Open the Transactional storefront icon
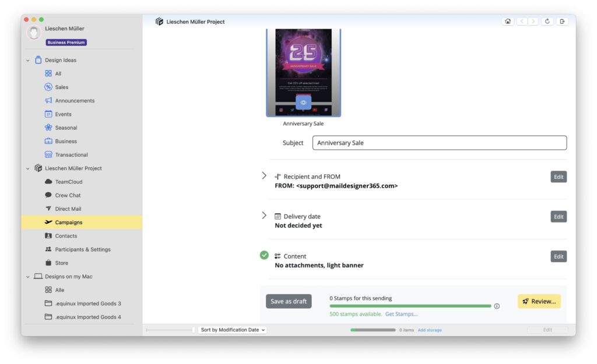 pos(48,154)
